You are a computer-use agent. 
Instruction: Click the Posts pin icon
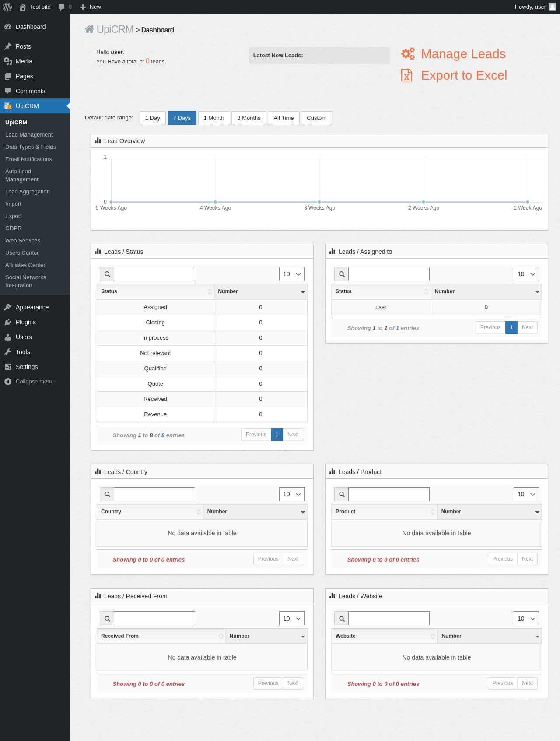pyautogui.click(x=8, y=46)
